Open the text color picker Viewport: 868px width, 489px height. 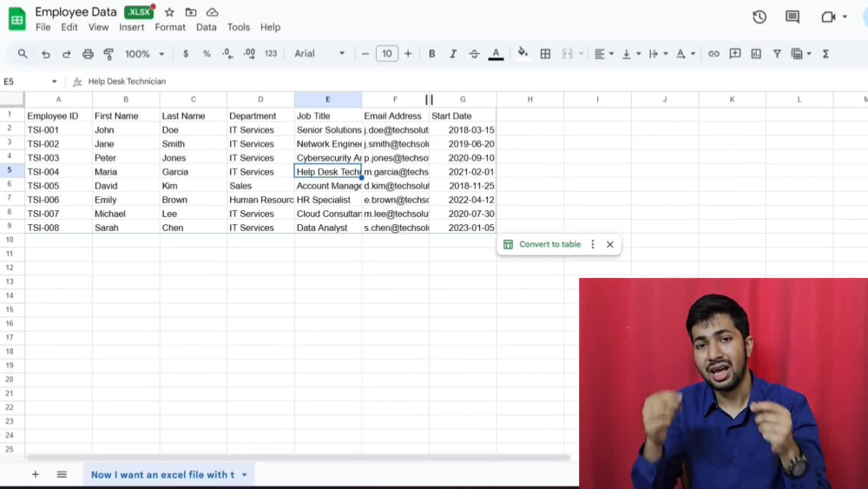[x=496, y=54]
